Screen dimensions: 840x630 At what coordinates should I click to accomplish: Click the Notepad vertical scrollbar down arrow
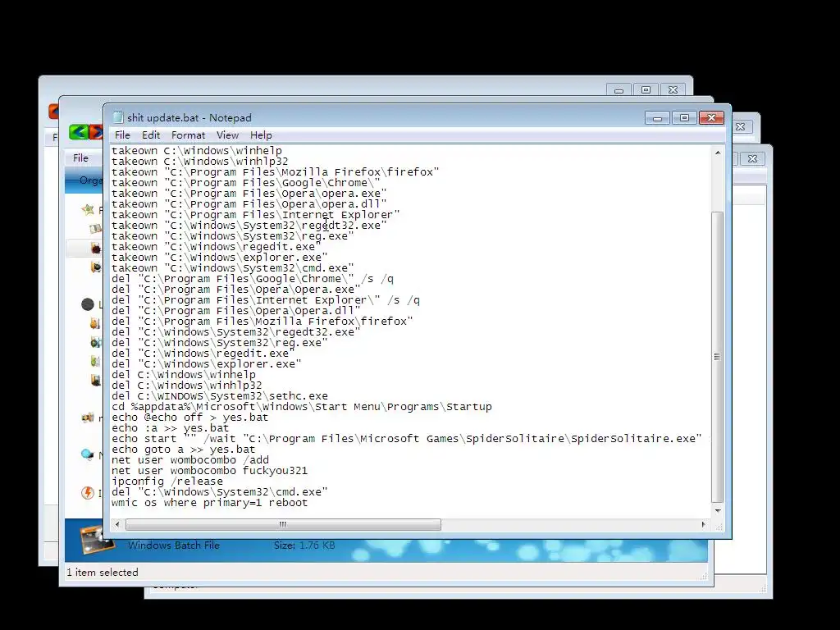[x=718, y=511]
